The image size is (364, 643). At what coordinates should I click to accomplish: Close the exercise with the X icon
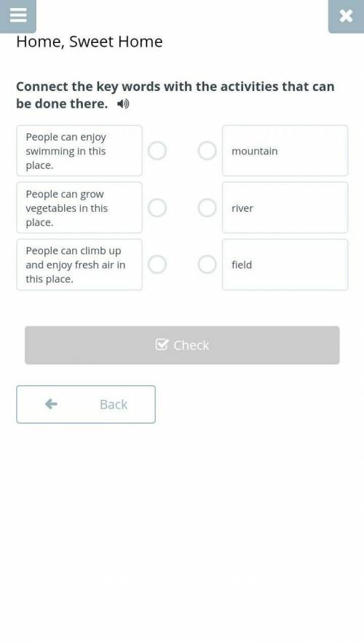point(346,15)
